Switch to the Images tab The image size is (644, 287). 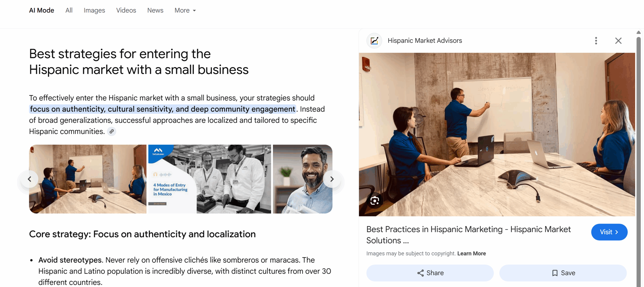94,10
